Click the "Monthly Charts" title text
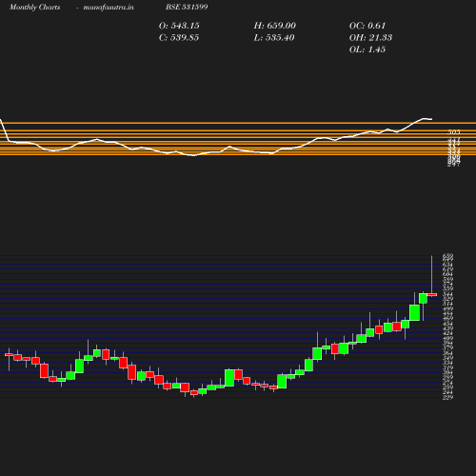 [35, 7]
